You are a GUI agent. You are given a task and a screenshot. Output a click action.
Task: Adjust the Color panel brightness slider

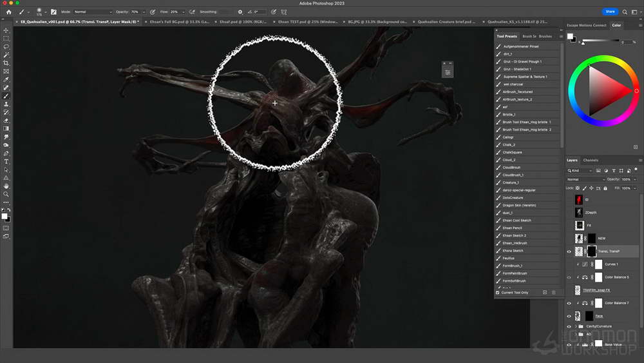click(601, 41)
